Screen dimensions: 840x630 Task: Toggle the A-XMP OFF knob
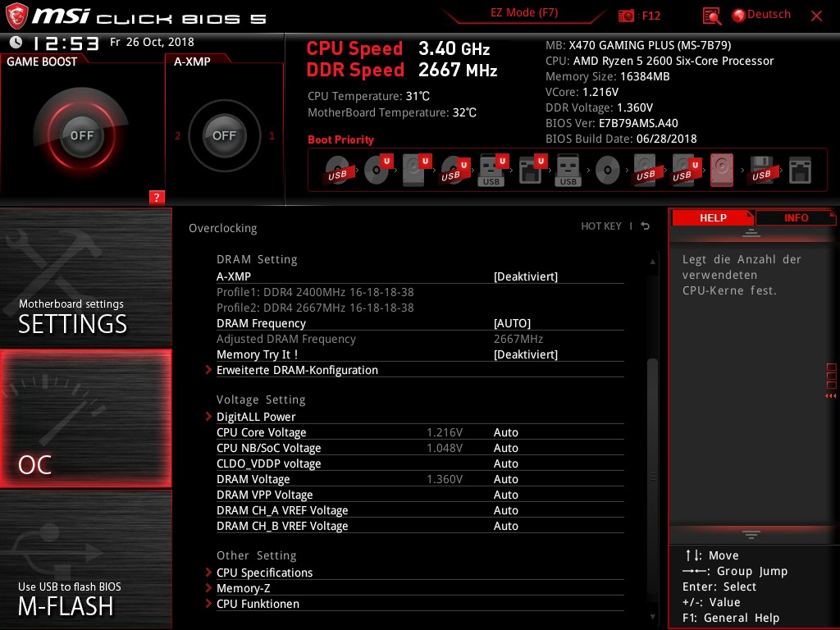click(225, 135)
